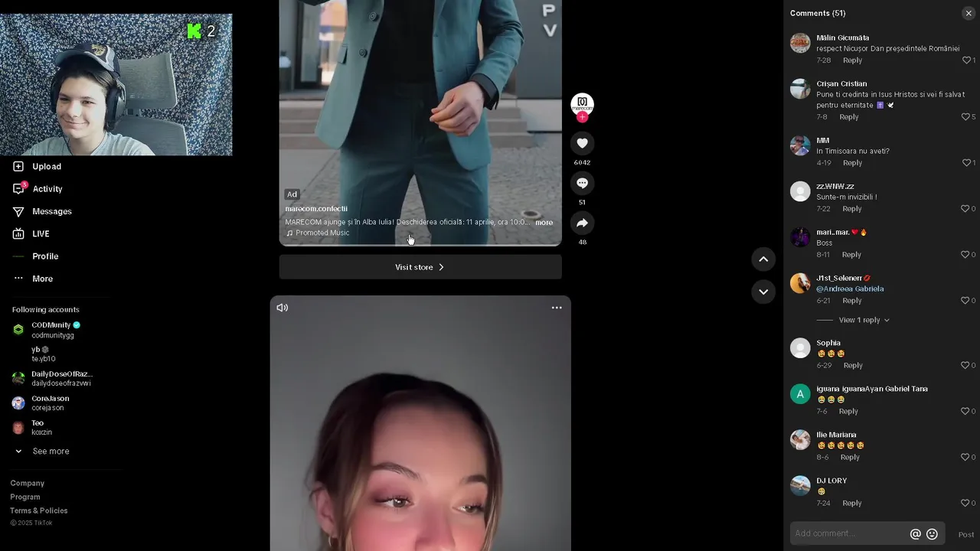Insert a mention with the @ icon
Image resolution: width=980 pixels, height=551 pixels.
915,534
